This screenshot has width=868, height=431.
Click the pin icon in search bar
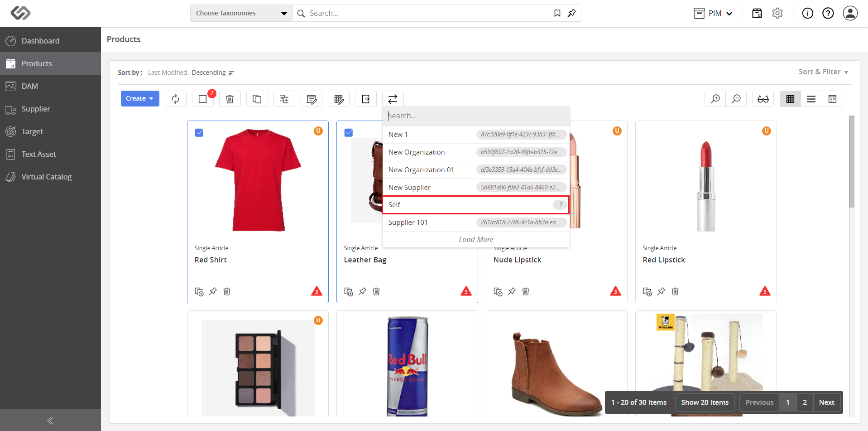tap(571, 13)
